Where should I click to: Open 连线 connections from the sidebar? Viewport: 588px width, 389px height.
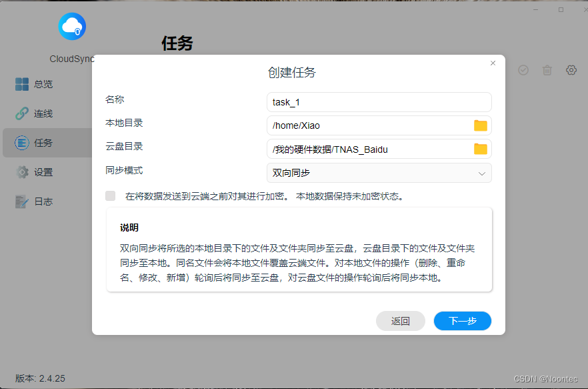pyautogui.click(x=43, y=113)
